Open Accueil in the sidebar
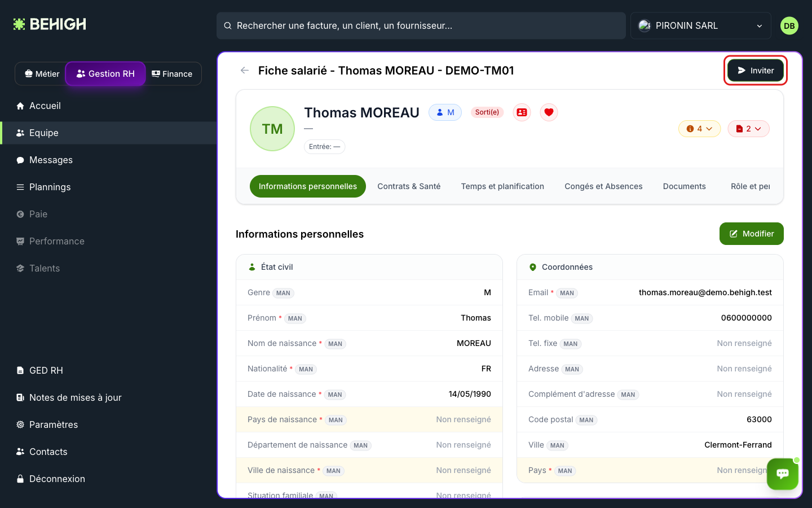The image size is (812, 508). point(108,106)
